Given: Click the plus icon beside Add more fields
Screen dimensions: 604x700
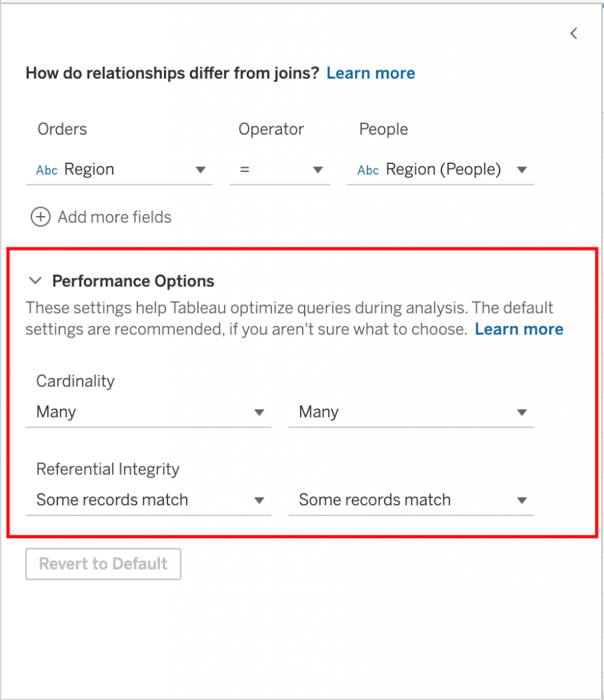Looking at the screenshot, I should [41, 217].
